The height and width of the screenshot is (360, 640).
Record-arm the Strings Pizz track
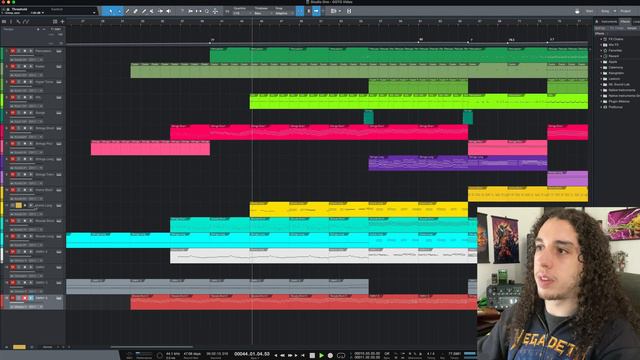point(24,144)
